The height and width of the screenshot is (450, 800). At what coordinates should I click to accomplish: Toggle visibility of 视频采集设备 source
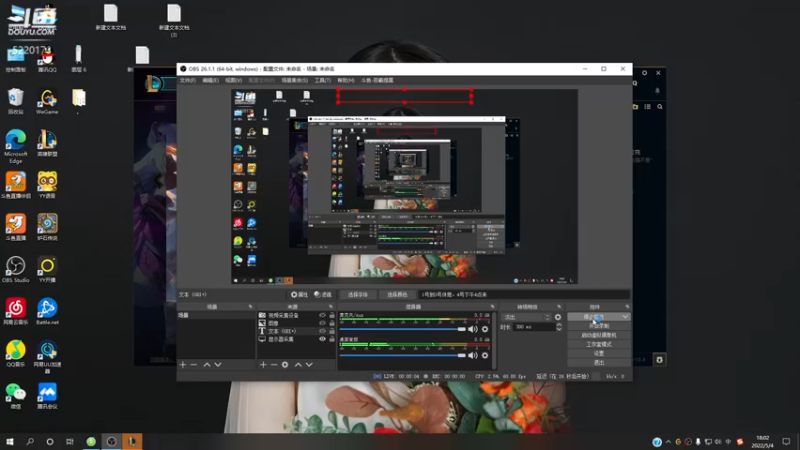coord(322,315)
